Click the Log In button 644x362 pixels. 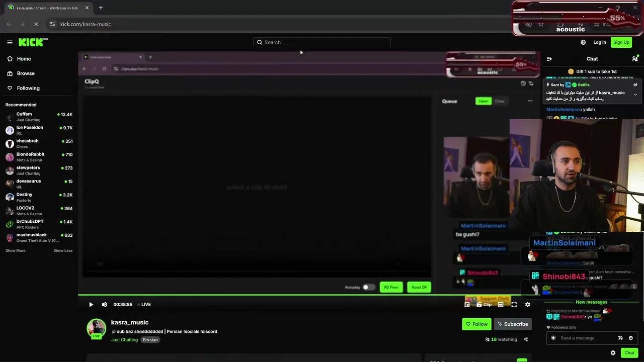599,42
